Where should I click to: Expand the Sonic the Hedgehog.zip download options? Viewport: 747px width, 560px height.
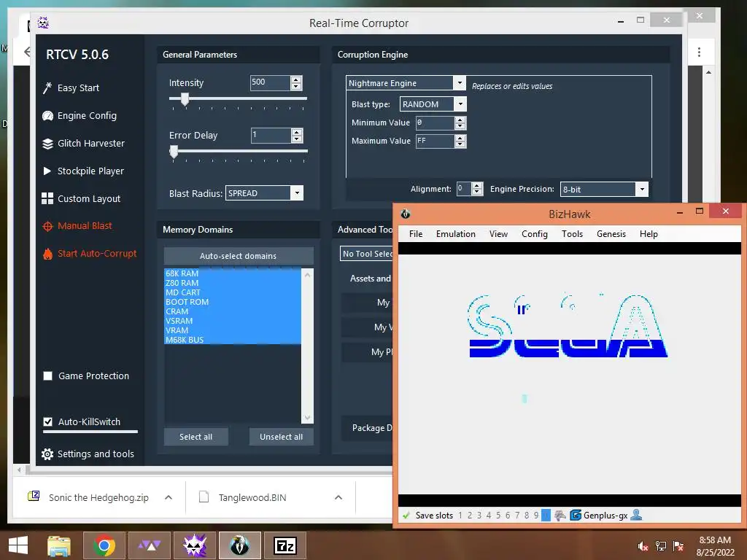pos(169,497)
